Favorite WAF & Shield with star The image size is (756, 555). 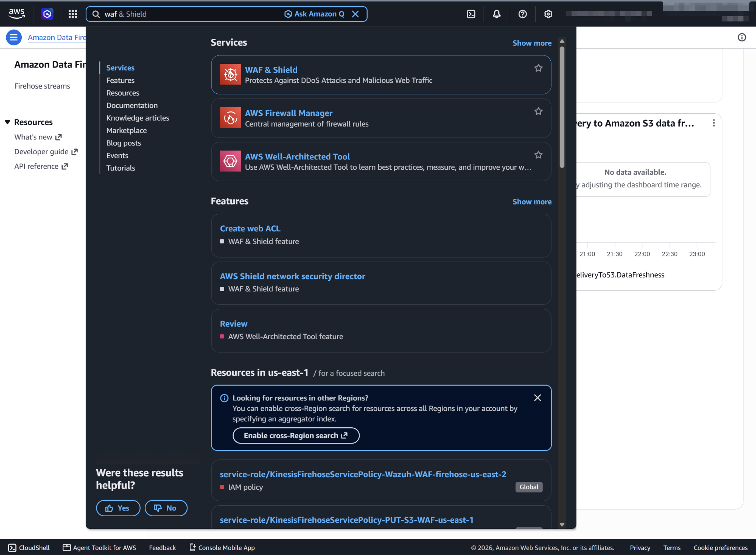538,68
